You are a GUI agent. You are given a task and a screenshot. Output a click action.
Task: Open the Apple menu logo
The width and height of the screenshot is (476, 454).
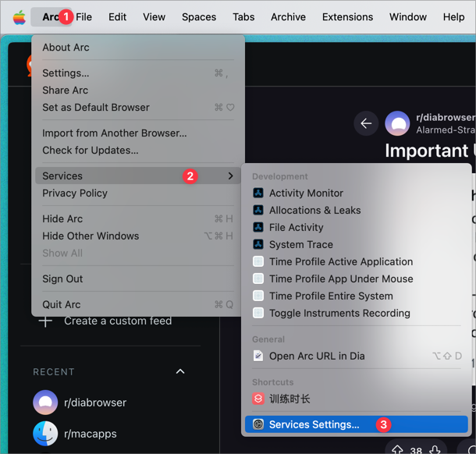coord(20,17)
